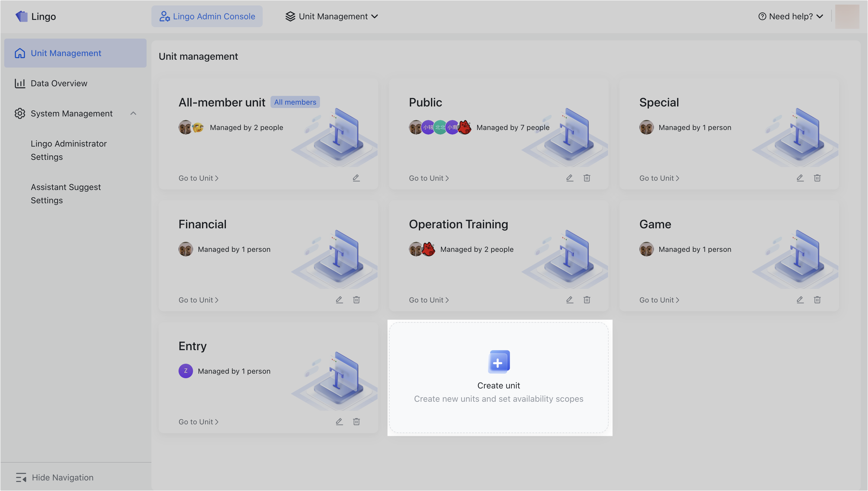Click the System Management gear icon
Image resolution: width=868 pixels, height=491 pixels.
[20, 113]
